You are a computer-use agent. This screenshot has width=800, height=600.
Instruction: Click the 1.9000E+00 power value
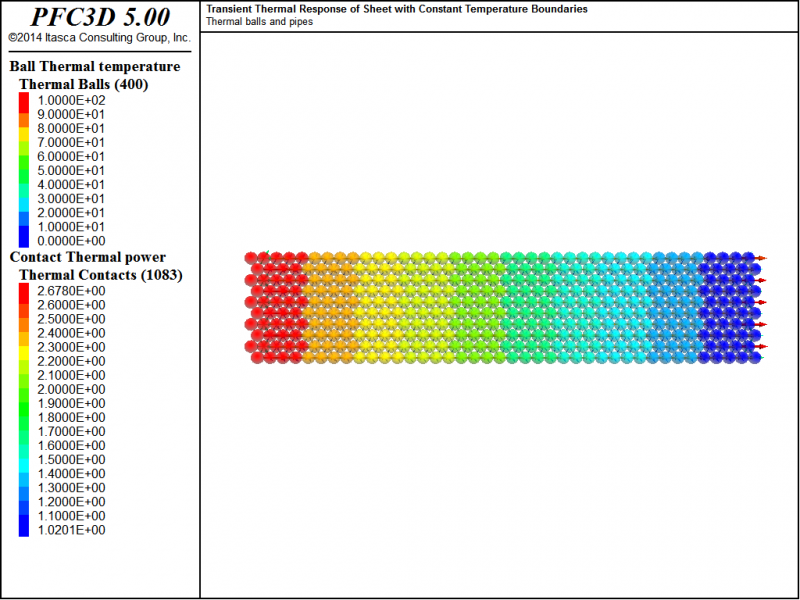click(x=71, y=403)
